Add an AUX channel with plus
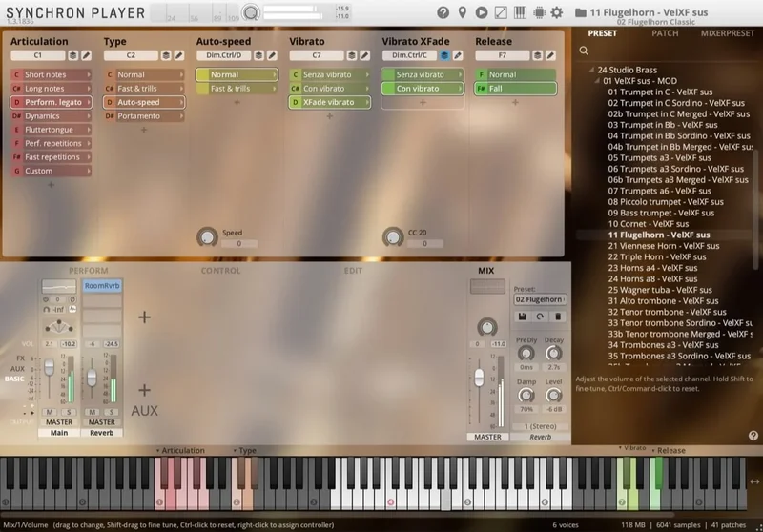 pos(144,390)
